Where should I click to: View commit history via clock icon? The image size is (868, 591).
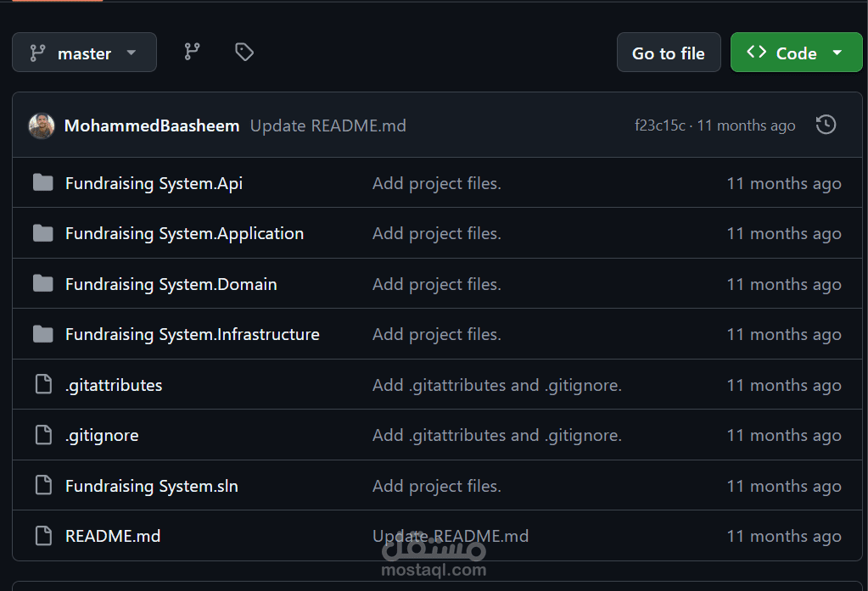(824, 125)
